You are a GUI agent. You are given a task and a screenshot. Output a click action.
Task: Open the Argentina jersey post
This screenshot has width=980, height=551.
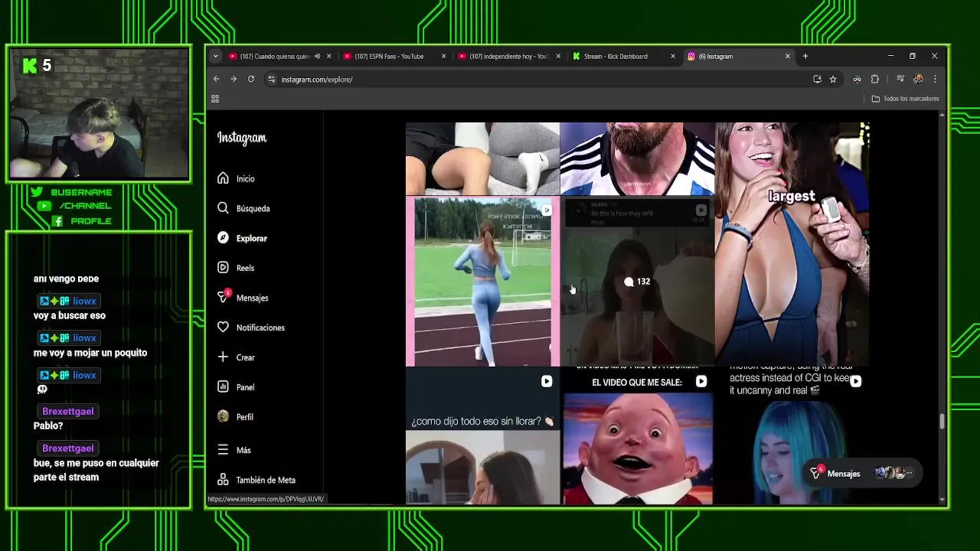coord(637,158)
